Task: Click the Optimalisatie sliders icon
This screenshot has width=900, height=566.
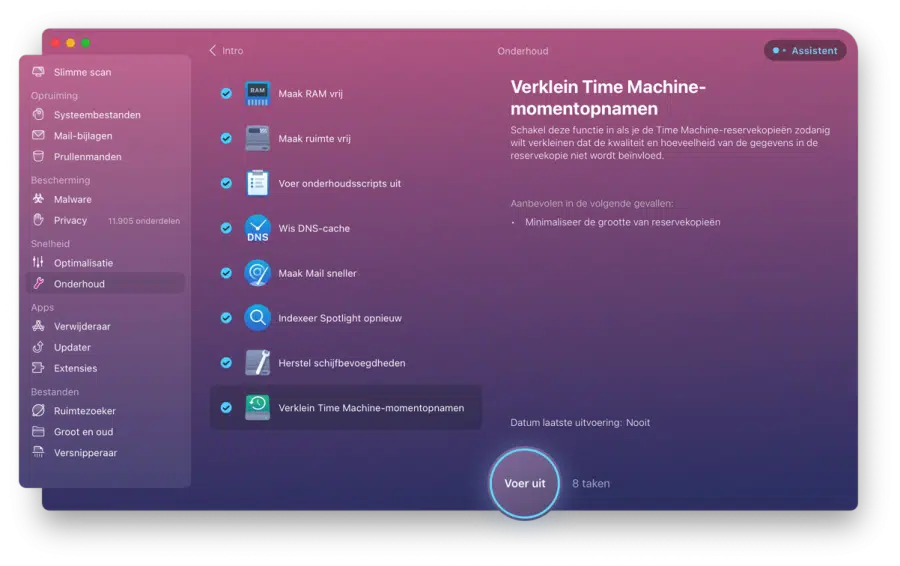Action: coord(38,262)
